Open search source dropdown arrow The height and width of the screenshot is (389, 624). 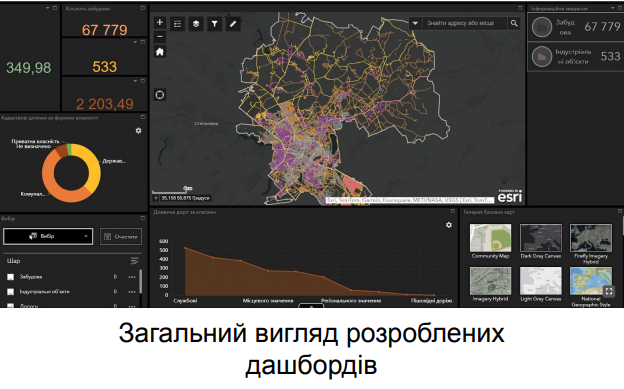(415, 23)
